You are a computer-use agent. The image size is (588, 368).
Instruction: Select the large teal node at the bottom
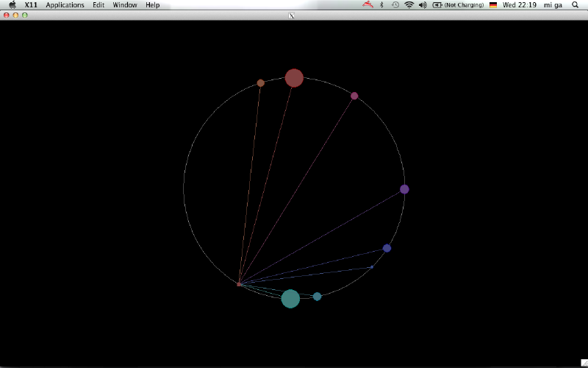(290, 299)
